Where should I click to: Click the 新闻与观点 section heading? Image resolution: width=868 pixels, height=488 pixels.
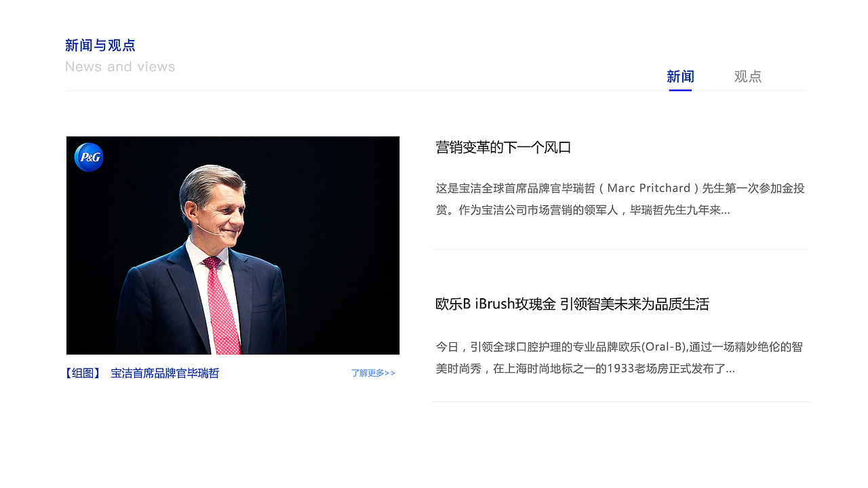(x=100, y=45)
